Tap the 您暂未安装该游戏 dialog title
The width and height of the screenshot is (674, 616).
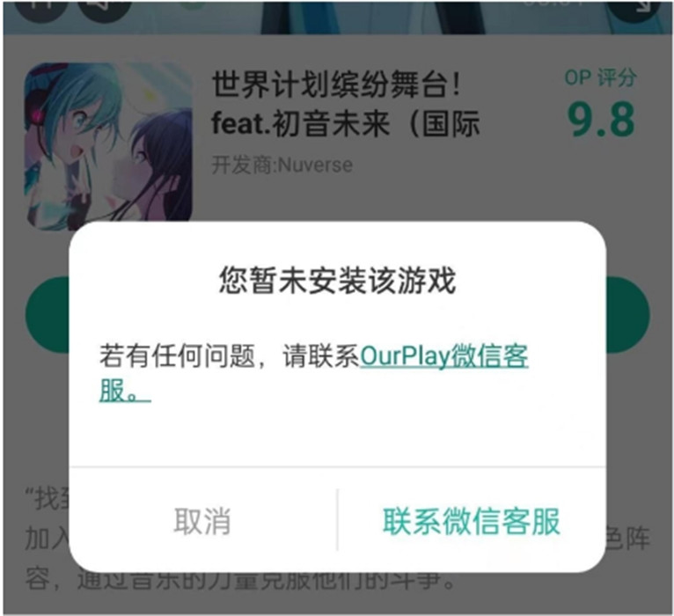pos(337,280)
